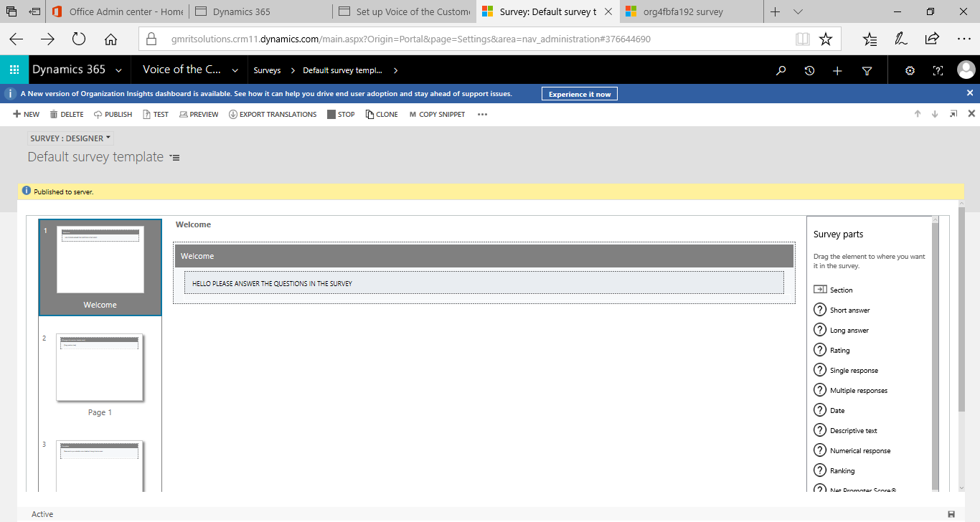Image resolution: width=980 pixels, height=522 pixels.
Task: Click the user profile avatar
Action: point(966,70)
